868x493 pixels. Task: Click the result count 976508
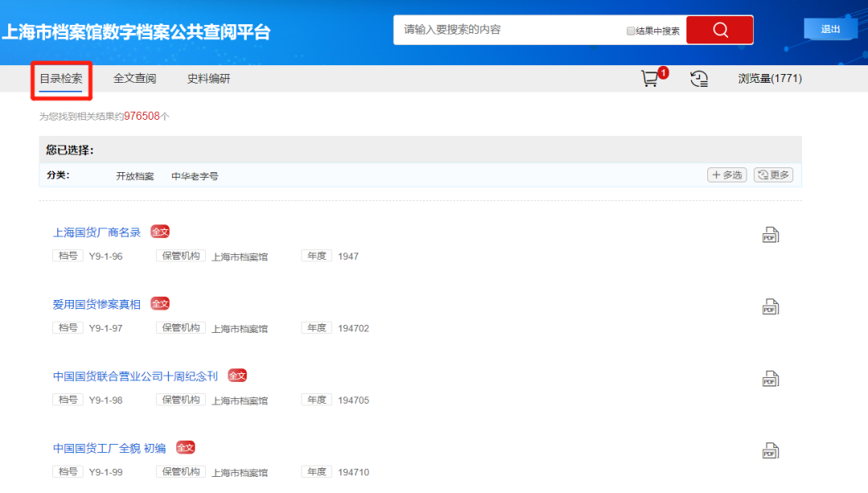141,117
